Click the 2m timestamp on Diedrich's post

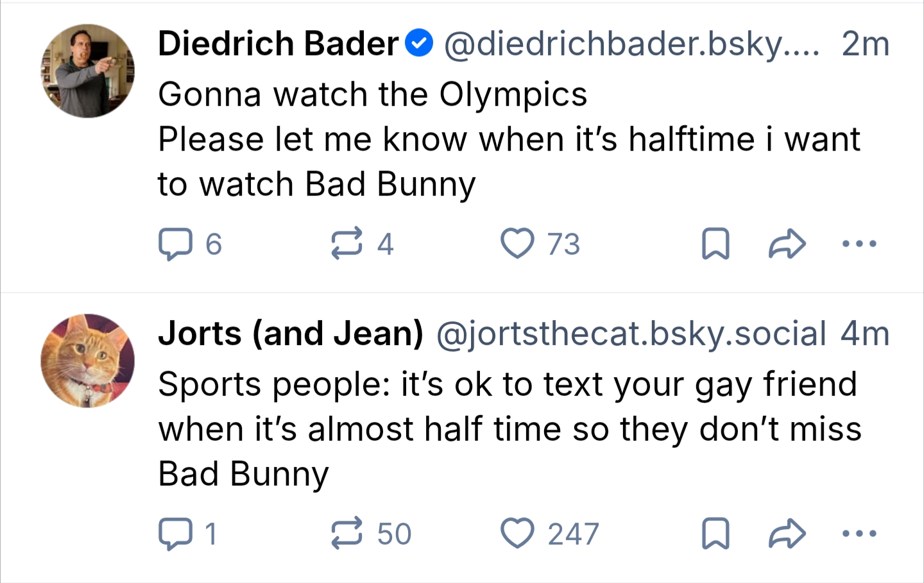(x=865, y=44)
